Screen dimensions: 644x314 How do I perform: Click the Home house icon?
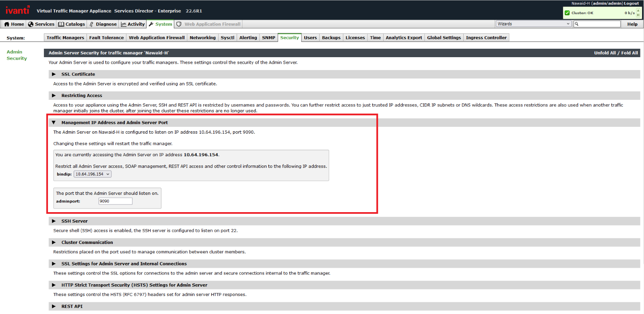click(x=6, y=24)
